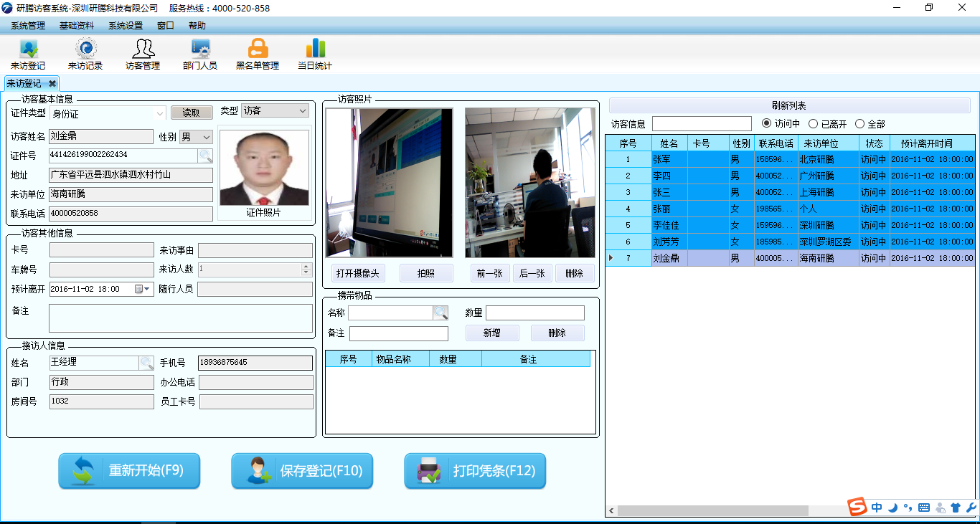Expand the 证件类型 dropdown

pyautogui.click(x=160, y=113)
